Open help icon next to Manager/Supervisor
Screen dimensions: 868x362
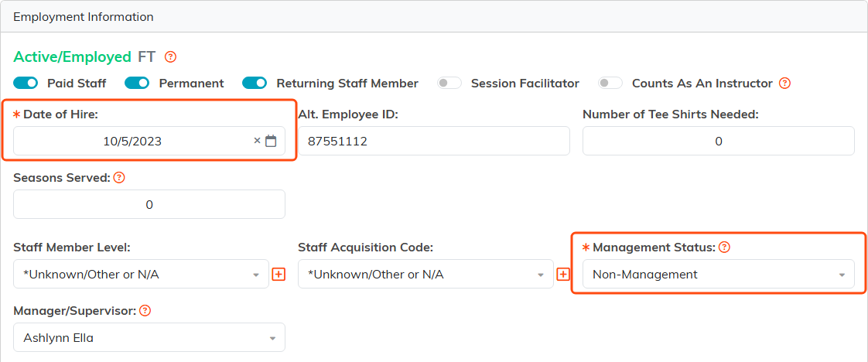click(145, 310)
